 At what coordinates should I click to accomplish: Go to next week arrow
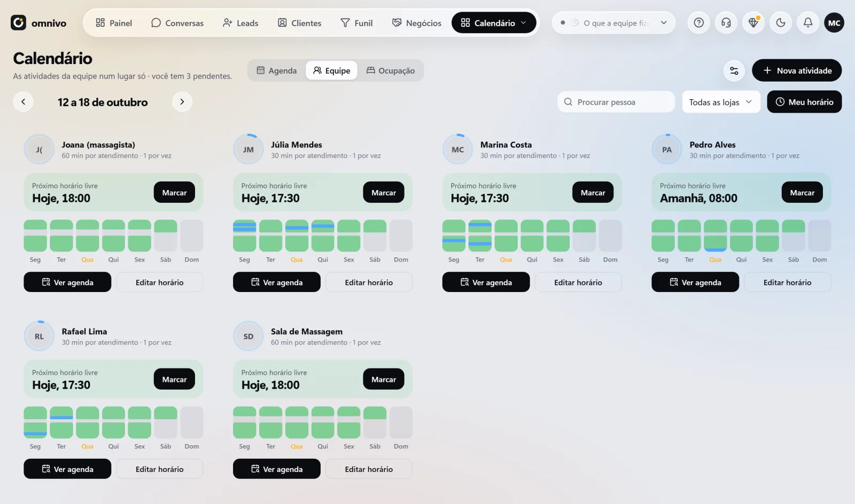pos(182,101)
